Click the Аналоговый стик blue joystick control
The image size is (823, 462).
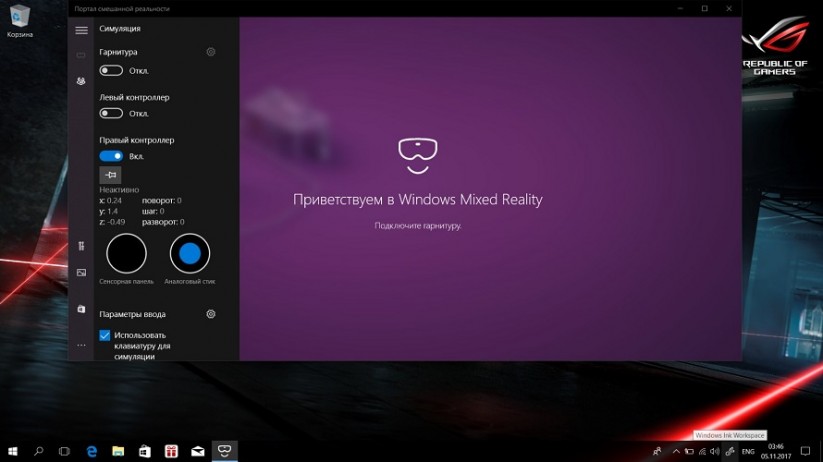[190, 254]
